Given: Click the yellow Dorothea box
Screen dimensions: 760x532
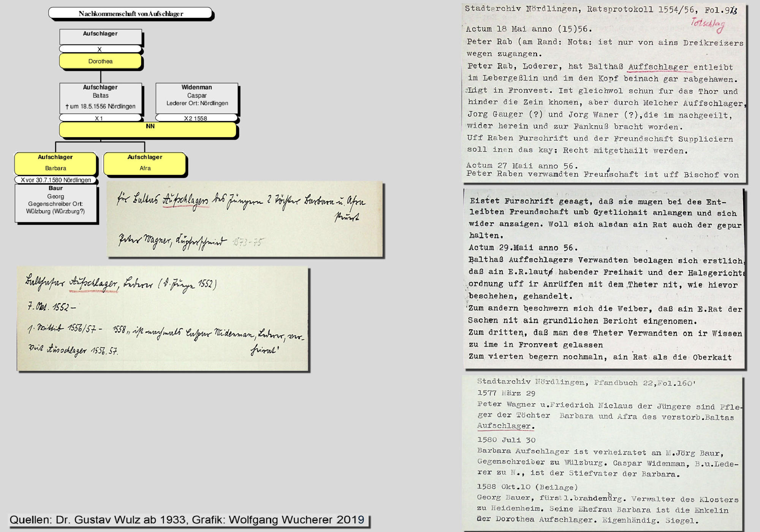Looking at the screenshot, I should coord(100,61).
